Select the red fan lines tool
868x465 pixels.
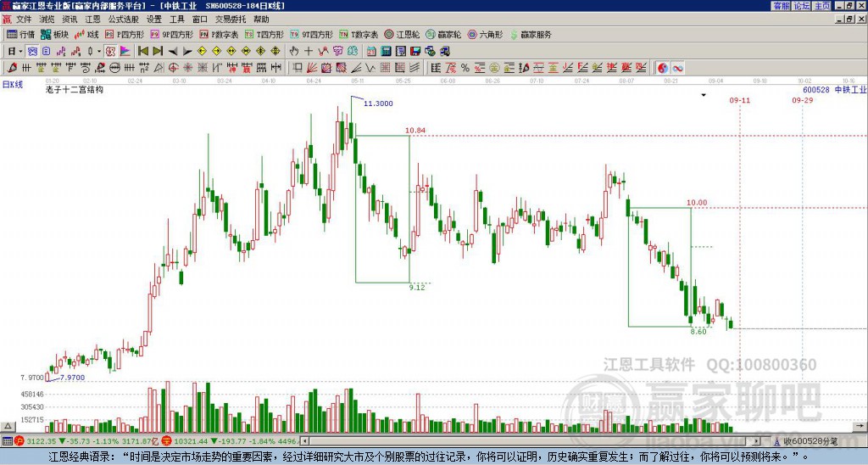coord(312,68)
